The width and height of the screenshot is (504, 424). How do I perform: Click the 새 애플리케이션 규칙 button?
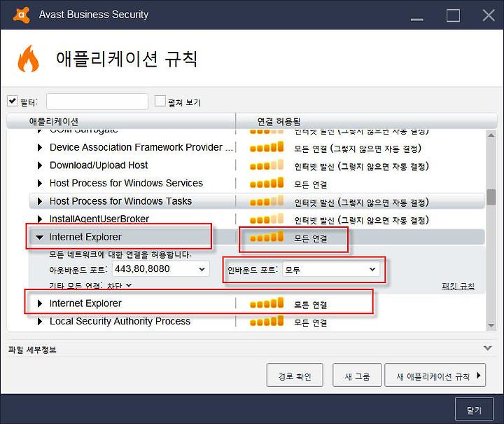435,375
